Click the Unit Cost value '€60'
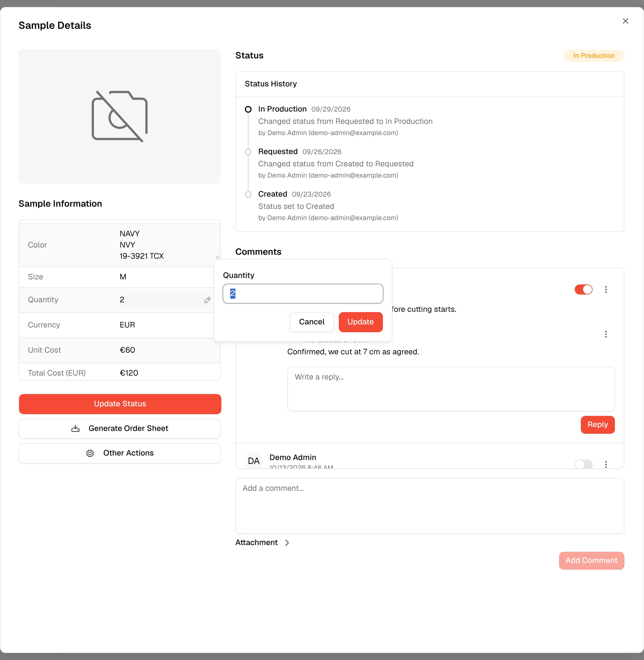This screenshot has width=644, height=660. pyautogui.click(x=127, y=350)
